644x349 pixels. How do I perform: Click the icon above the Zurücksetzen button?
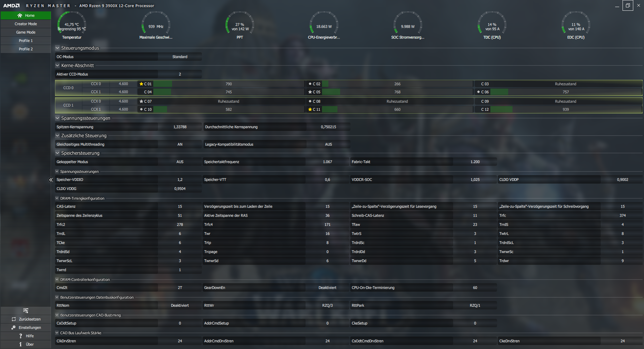click(26, 311)
